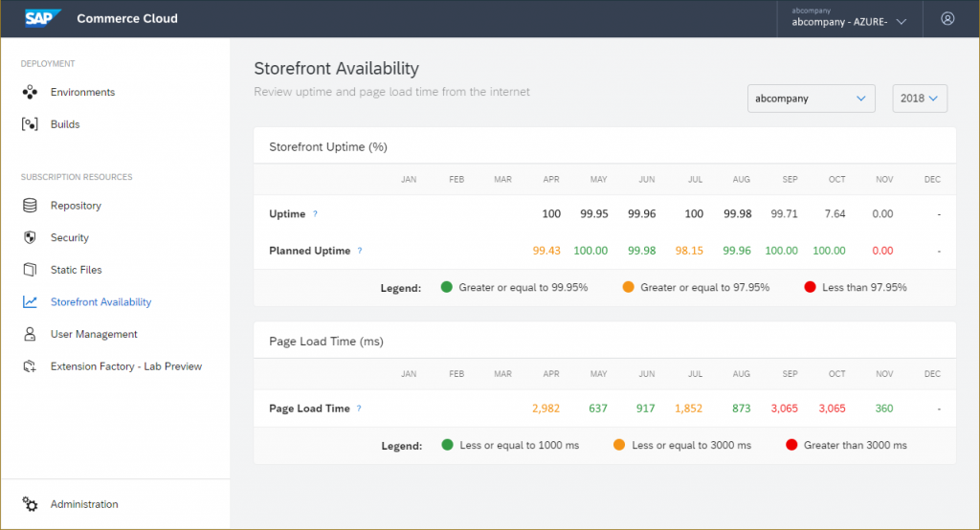This screenshot has height=530, width=980.
Task: Click the User Management person icon
Action: coord(30,334)
